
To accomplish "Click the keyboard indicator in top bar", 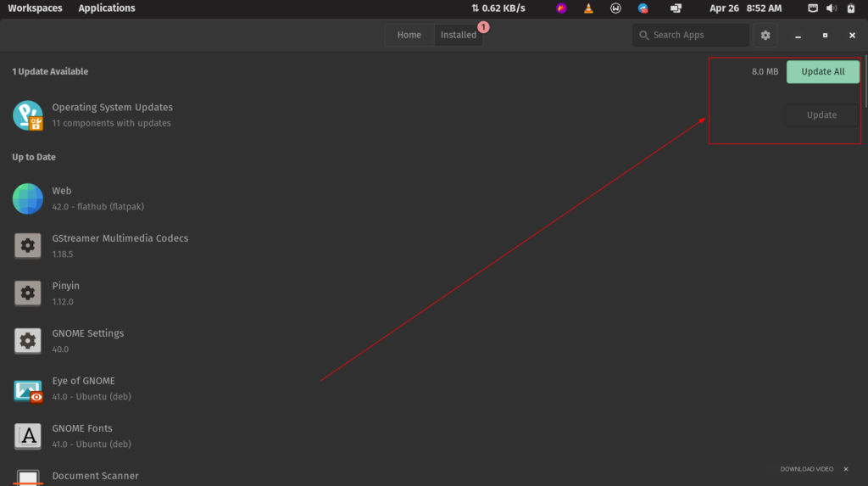I will [x=813, y=8].
